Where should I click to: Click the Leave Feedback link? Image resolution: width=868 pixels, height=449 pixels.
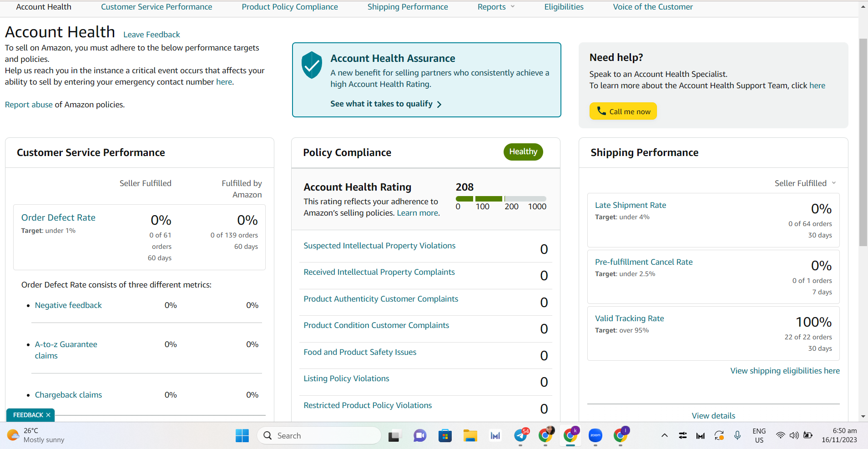coord(151,35)
